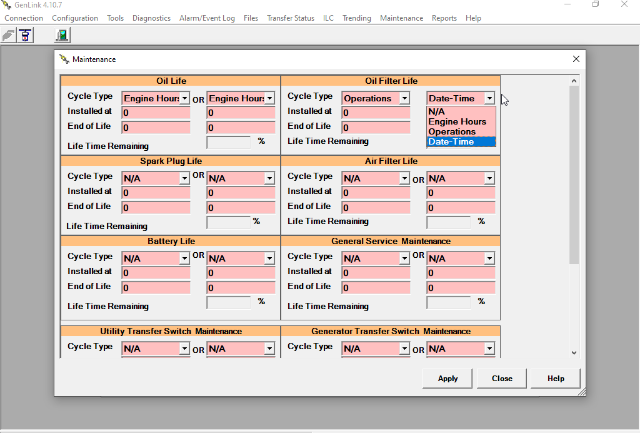Expand Spark Plug Life first Cycle Type dropdown
The height and width of the screenshot is (433, 640).
pyautogui.click(x=184, y=178)
